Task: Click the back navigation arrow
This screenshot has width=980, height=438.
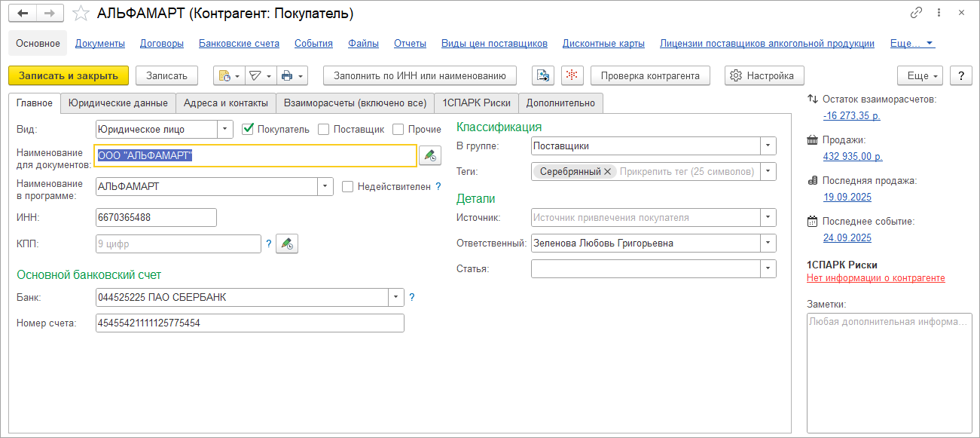Action: [23, 14]
